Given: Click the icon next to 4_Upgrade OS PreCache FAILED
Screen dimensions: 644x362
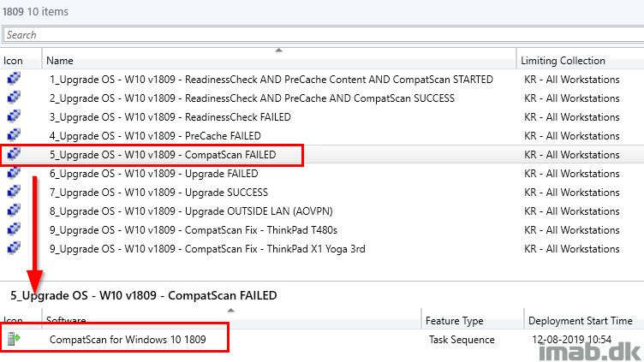Looking at the screenshot, I should (14, 134).
